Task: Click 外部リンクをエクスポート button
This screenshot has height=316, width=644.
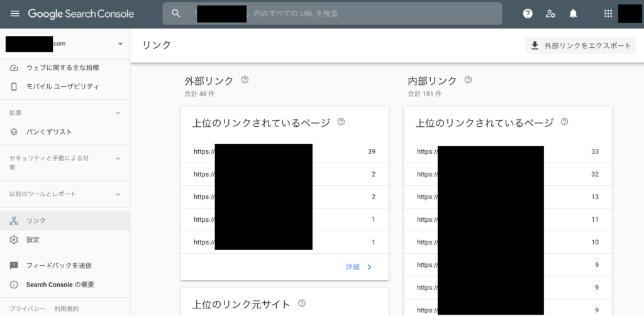Action: pos(580,45)
